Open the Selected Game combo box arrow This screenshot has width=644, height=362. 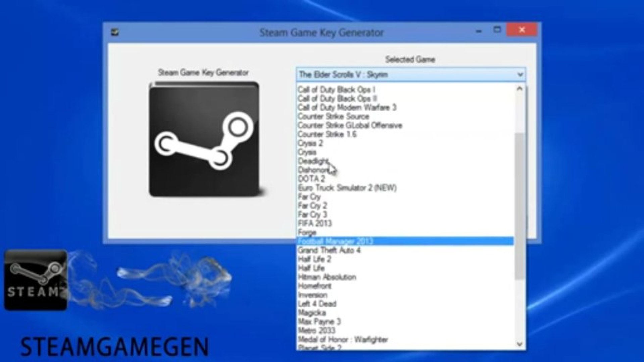[x=520, y=74]
